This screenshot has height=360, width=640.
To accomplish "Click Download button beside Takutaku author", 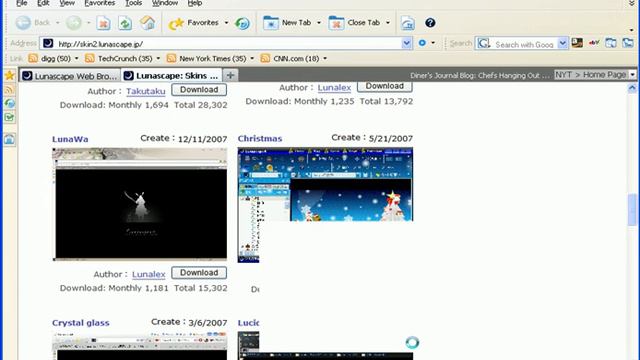I will pyautogui.click(x=199, y=90).
